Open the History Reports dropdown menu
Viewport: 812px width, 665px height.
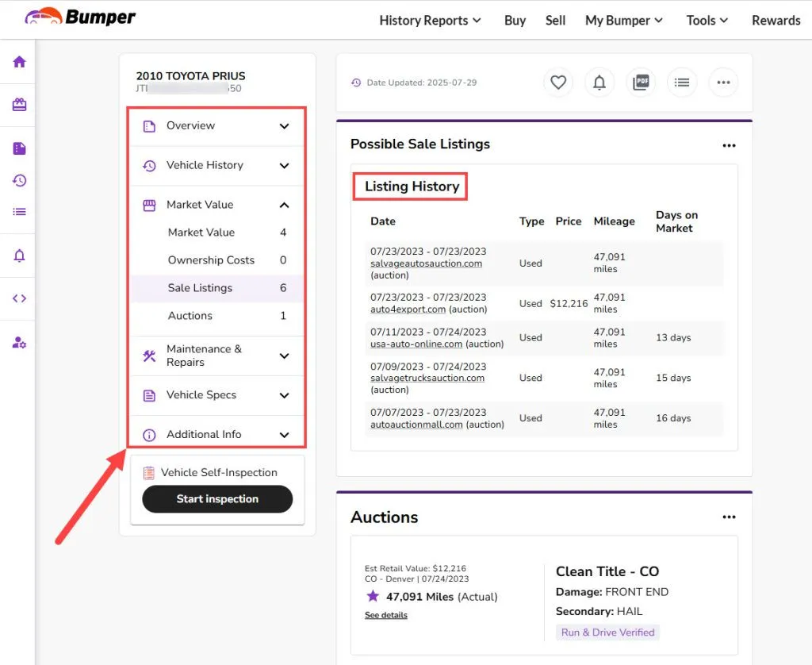coord(430,20)
